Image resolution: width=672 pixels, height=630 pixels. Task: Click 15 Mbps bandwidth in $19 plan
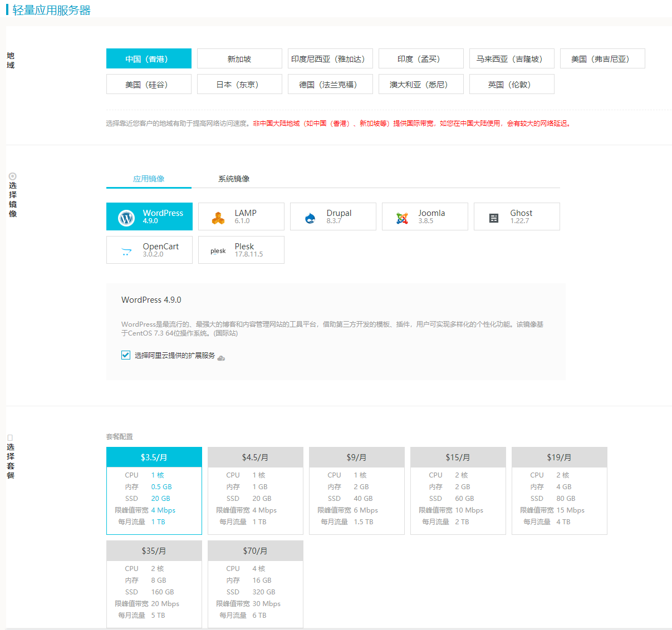point(571,510)
